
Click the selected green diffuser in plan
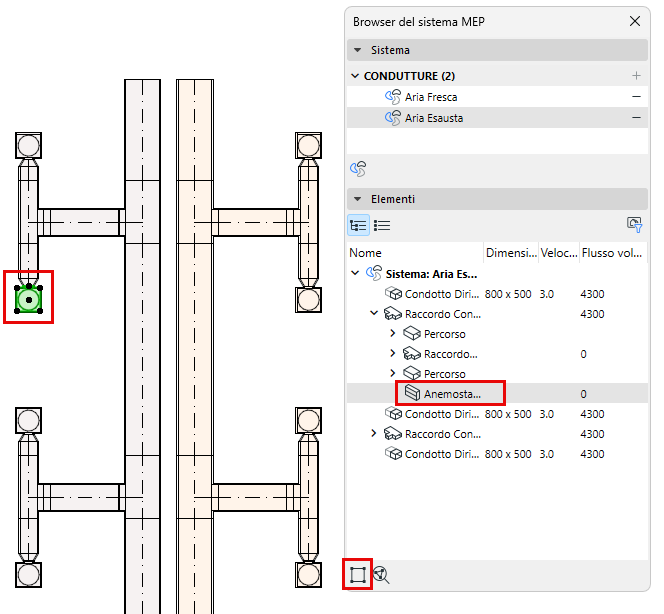[28, 300]
